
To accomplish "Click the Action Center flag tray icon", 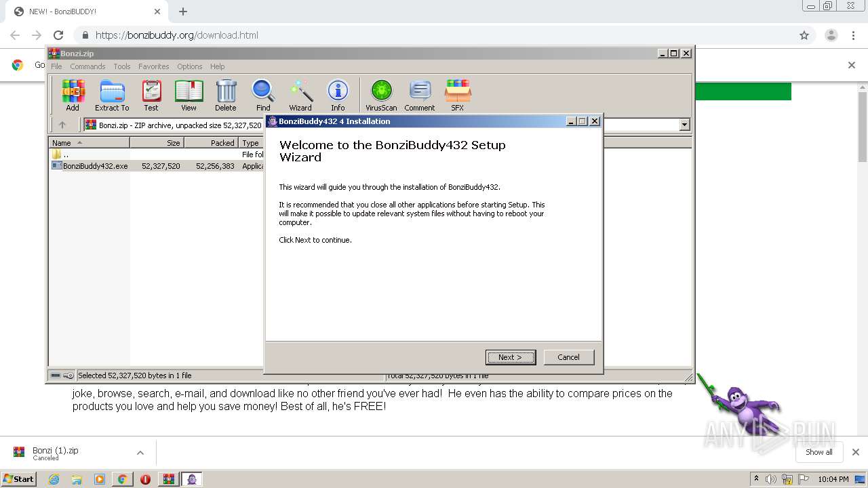I will click(804, 479).
